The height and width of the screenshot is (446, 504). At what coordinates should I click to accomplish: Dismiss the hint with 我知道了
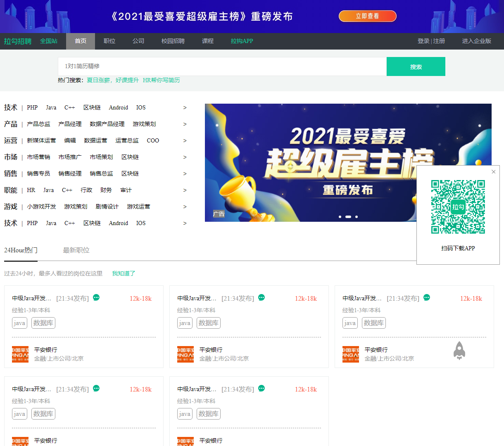[x=124, y=273]
